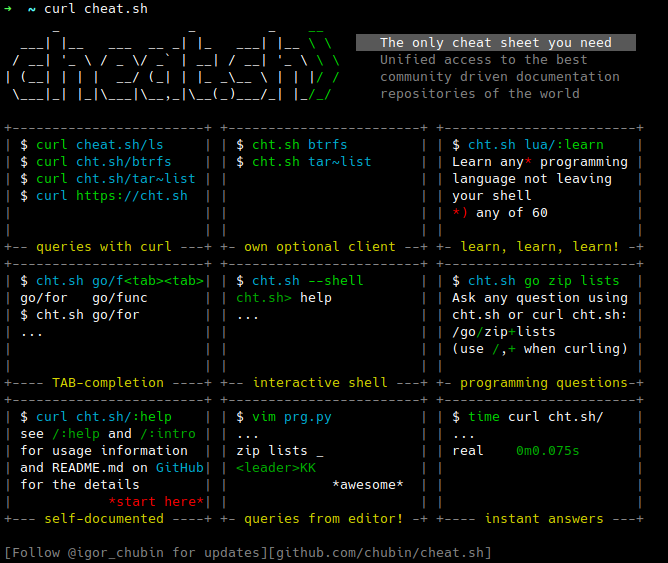Click the github.com/chubin/cheat.sh link at the bottom

click(384, 553)
